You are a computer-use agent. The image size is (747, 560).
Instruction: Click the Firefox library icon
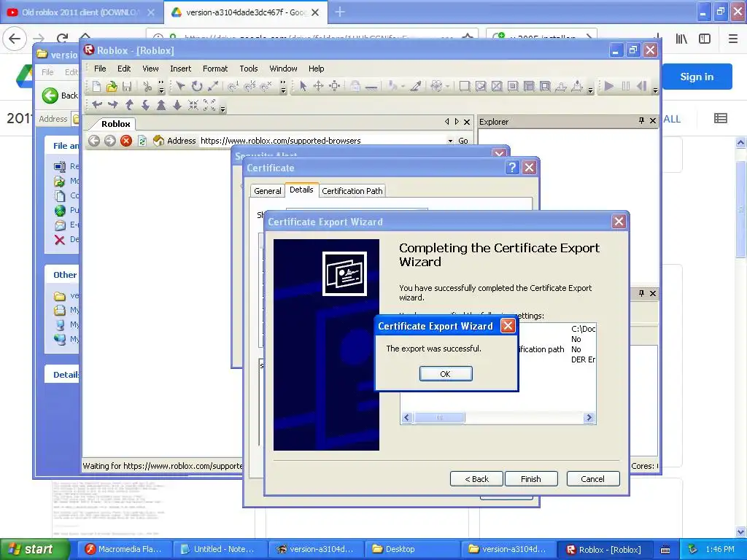pos(681,39)
